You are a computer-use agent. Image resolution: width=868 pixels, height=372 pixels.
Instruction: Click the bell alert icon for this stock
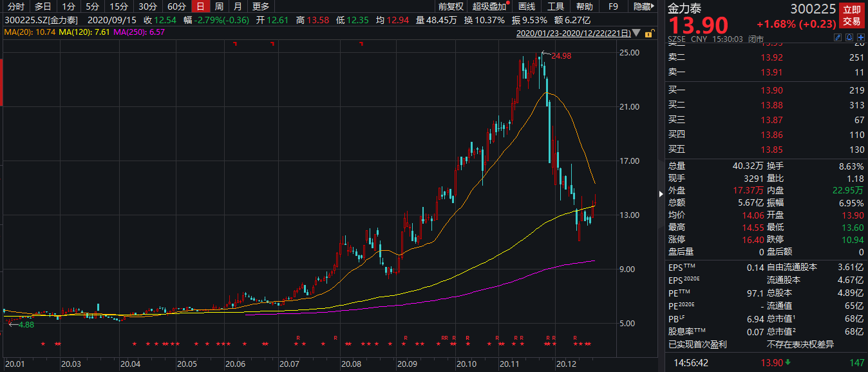[x=849, y=37]
